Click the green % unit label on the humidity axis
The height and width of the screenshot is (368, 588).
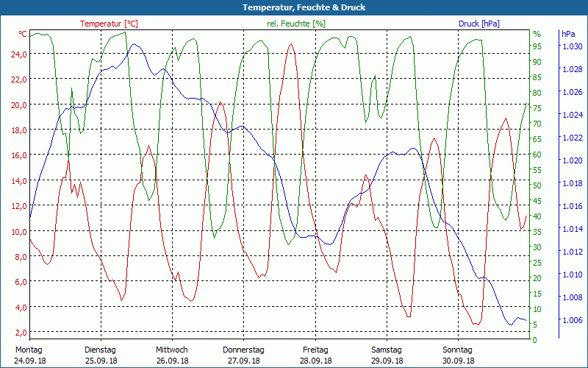point(537,34)
